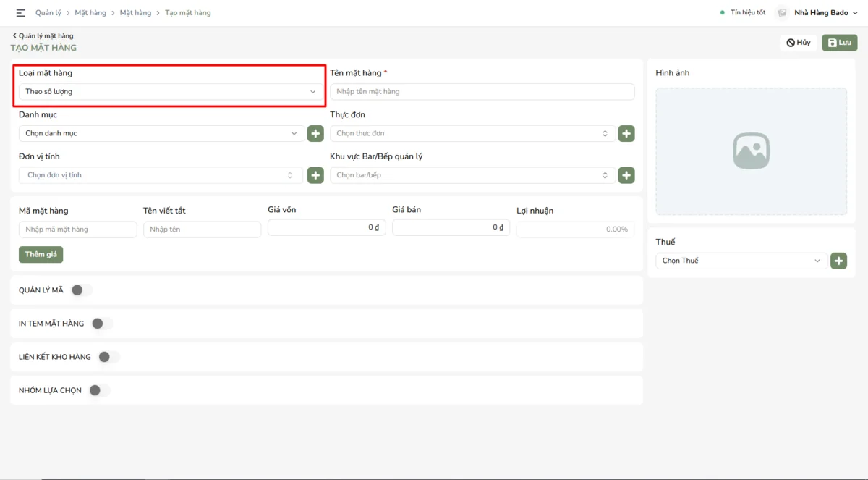Screen dimensions: 868x480
Task: Click the Mã mặt hàng input field
Action: tap(77, 230)
